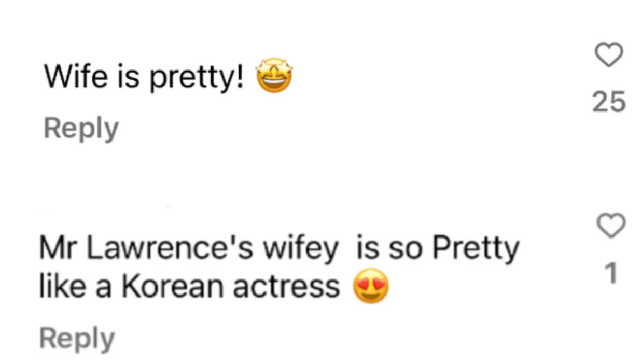Reply to the Korean actress comment

point(77,337)
